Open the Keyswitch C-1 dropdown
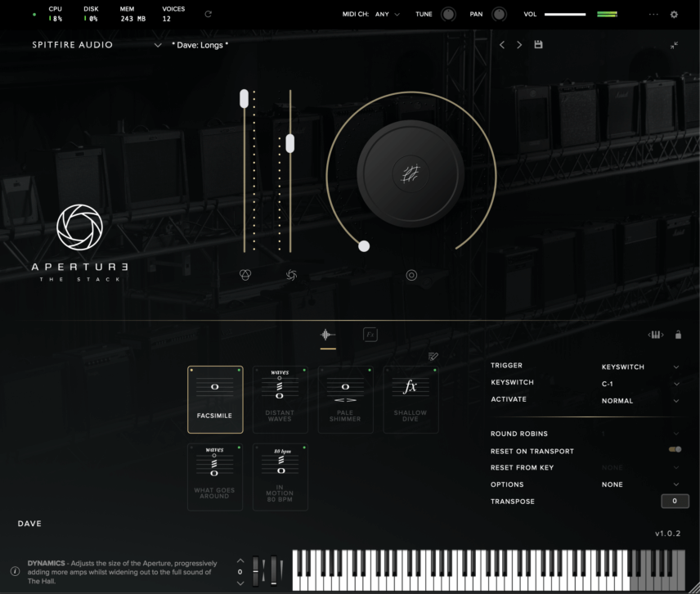Screen dimensions: 700x594 tap(640, 384)
